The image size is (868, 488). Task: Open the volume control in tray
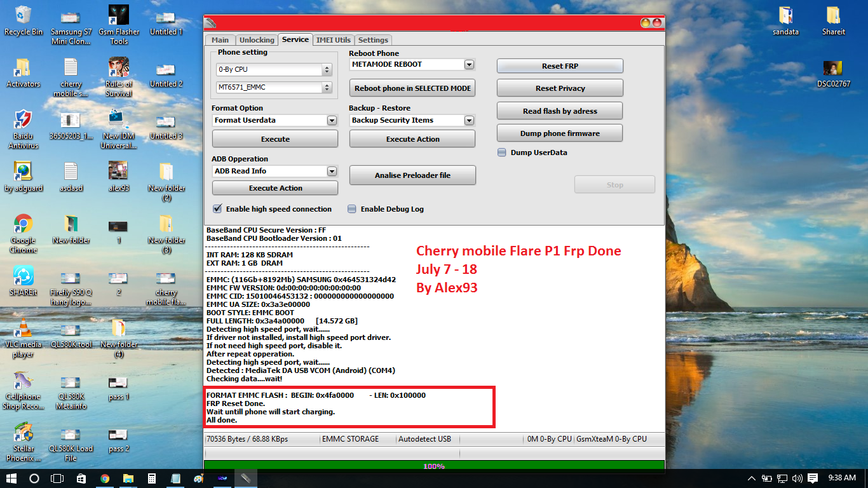[799, 478]
